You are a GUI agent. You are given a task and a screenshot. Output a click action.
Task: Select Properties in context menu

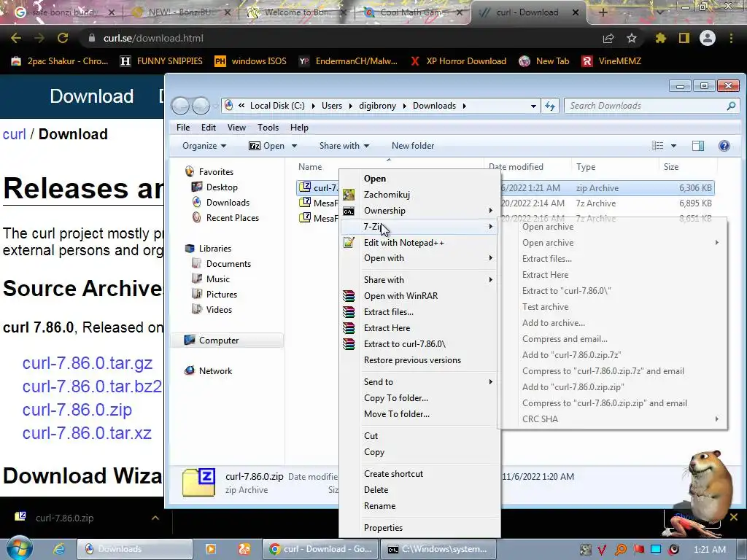tap(383, 528)
